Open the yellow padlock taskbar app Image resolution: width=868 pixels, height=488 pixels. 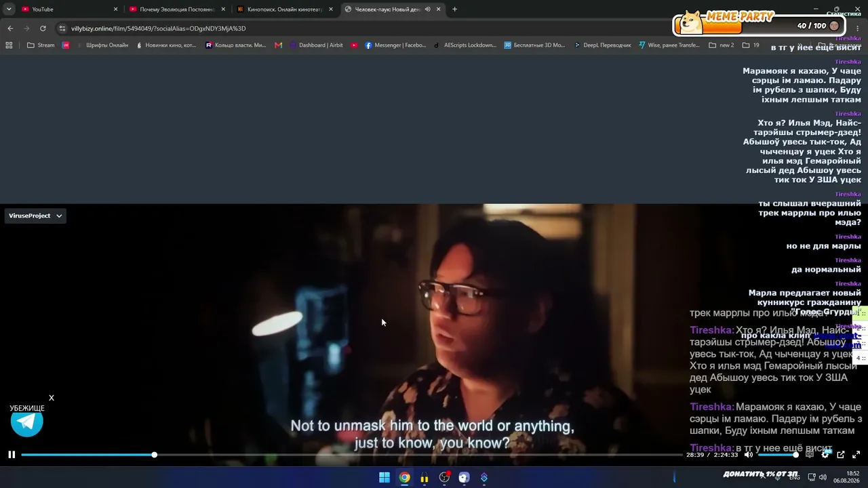(x=425, y=478)
